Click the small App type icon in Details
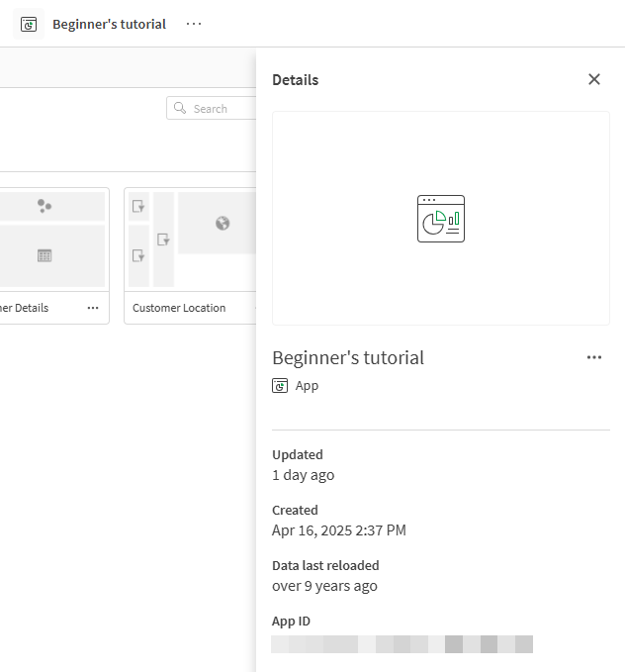 pos(280,386)
